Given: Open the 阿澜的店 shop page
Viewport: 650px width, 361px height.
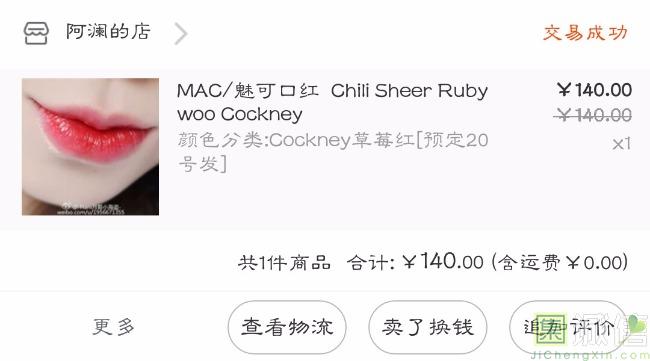Looking at the screenshot, I should [108, 32].
